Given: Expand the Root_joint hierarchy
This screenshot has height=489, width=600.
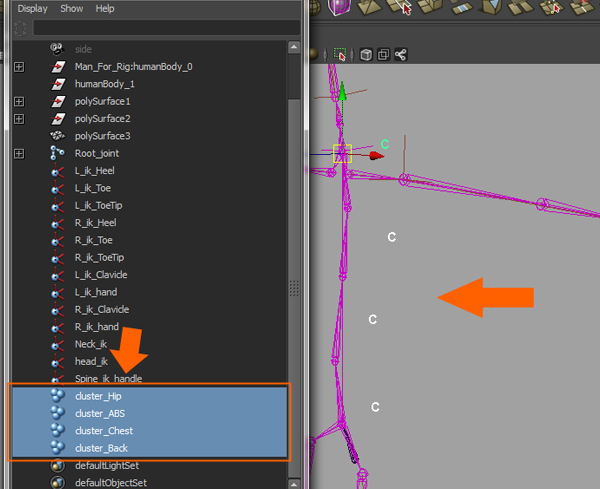Looking at the screenshot, I should pos(19,154).
